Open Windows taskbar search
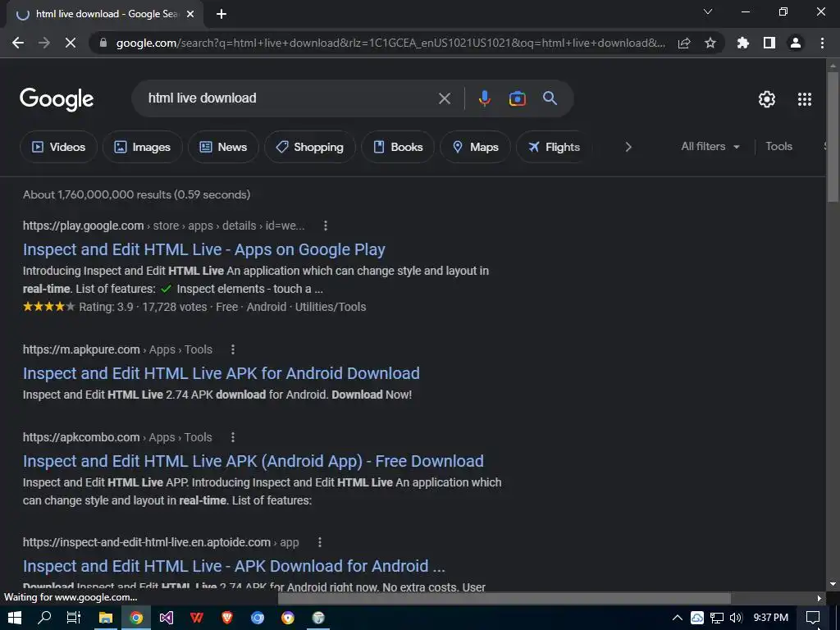The height and width of the screenshot is (630, 840). click(x=44, y=618)
